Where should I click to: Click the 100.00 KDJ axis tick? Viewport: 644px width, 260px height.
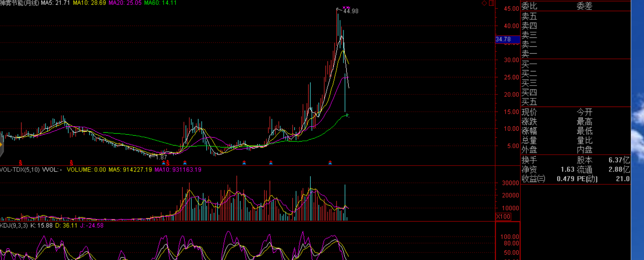point(510,237)
